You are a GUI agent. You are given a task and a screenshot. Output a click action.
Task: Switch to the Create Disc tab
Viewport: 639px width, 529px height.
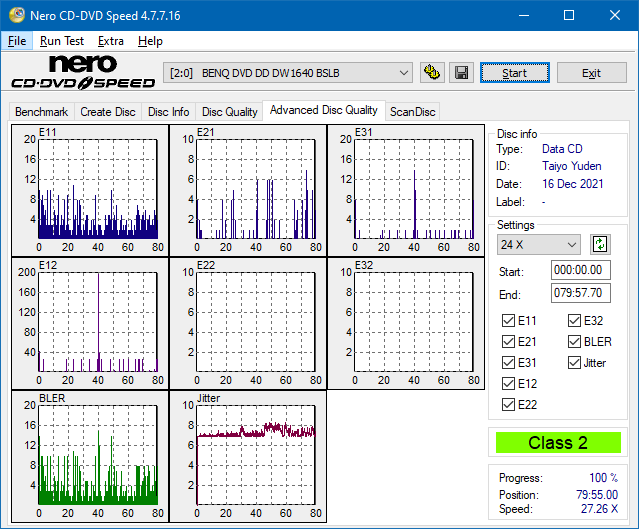108,112
